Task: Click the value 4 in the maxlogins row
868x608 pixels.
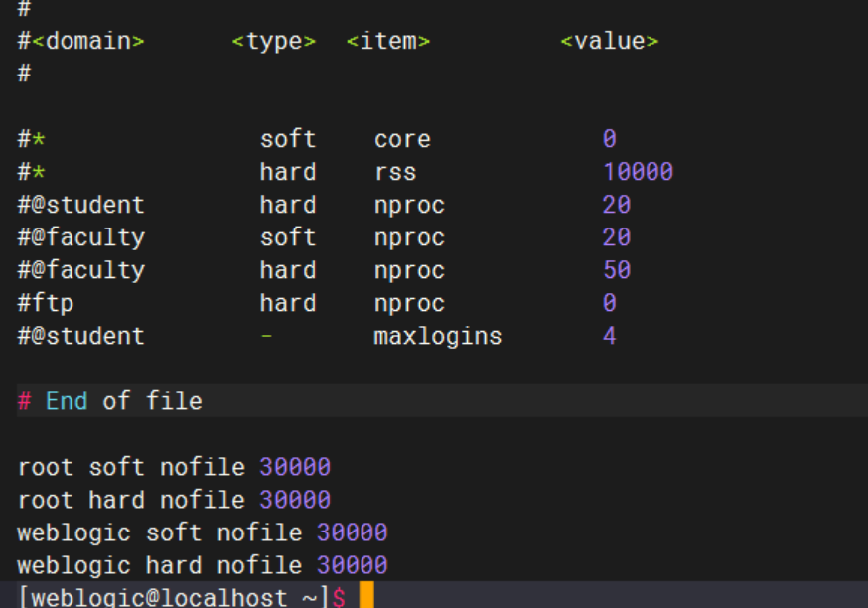Action: 609,336
